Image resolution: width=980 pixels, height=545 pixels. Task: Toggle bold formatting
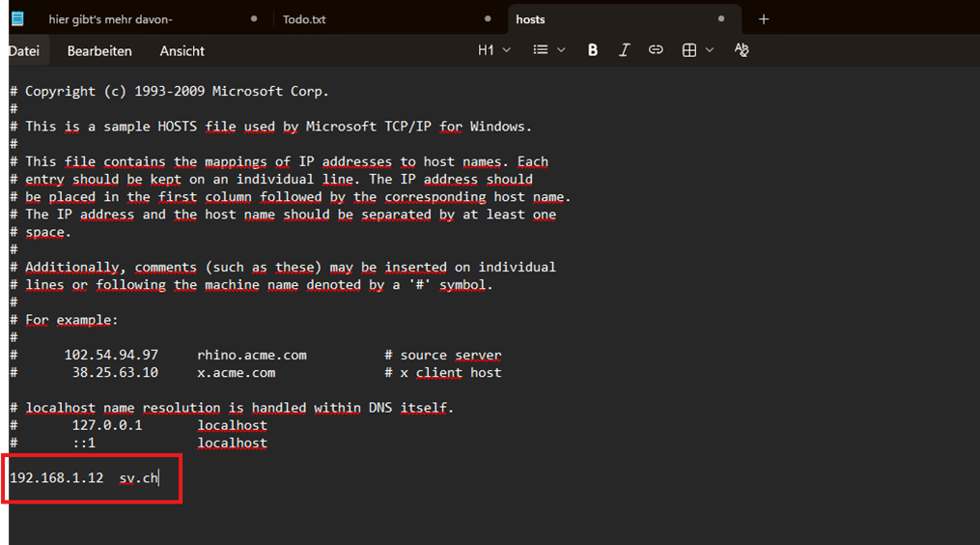tap(593, 50)
